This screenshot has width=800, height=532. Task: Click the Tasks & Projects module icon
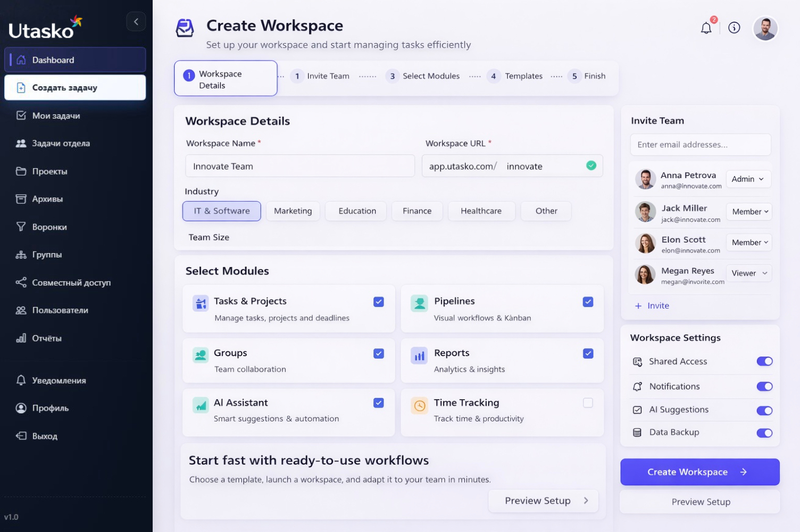coord(200,303)
